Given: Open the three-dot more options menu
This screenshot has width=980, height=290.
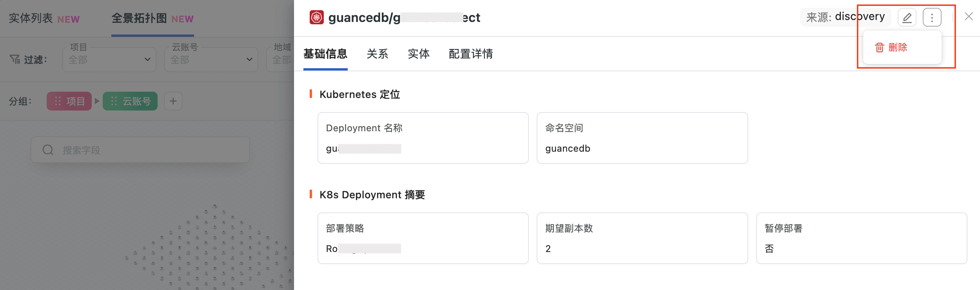Looking at the screenshot, I should (x=932, y=18).
